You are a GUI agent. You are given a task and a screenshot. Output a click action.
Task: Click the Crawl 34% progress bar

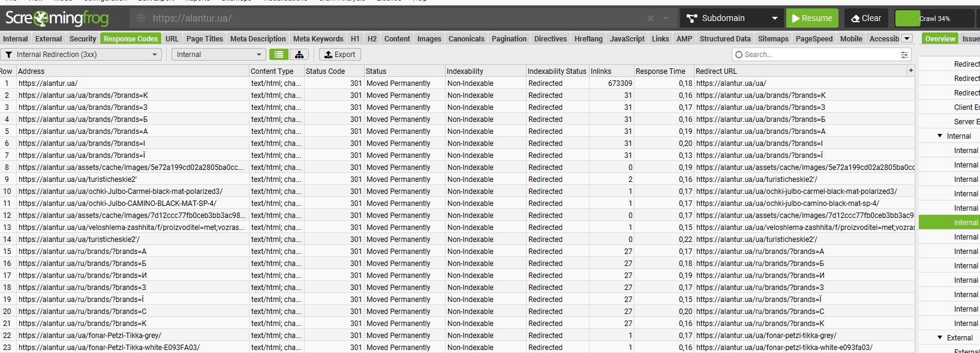[x=934, y=19]
